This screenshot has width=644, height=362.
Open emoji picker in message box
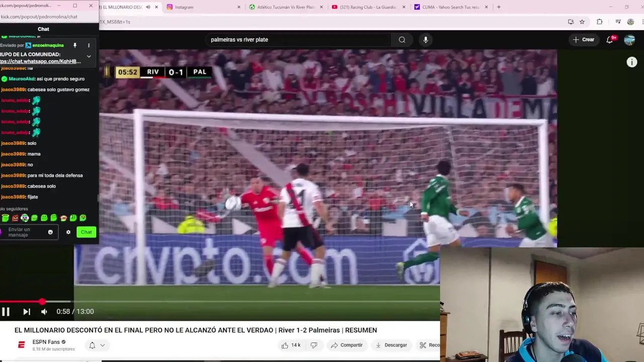(50, 232)
